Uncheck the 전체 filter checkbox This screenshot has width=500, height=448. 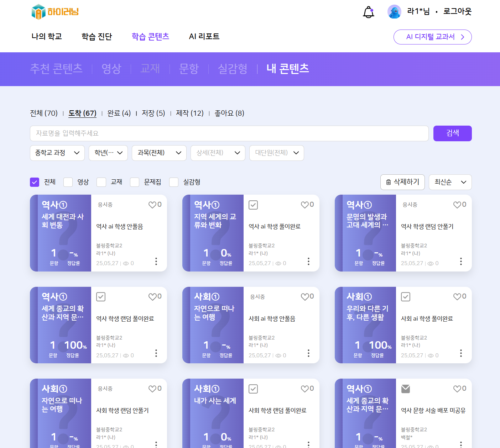click(35, 182)
